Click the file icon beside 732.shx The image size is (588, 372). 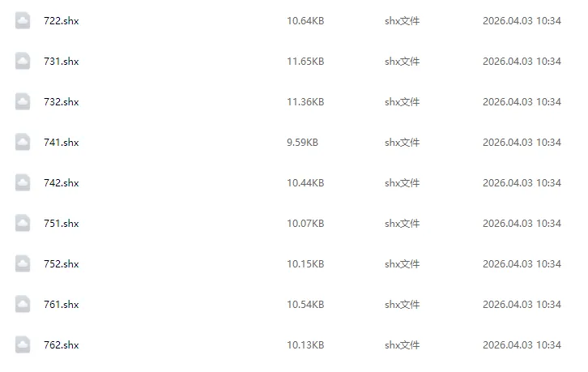pyautogui.click(x=23, y=102)
